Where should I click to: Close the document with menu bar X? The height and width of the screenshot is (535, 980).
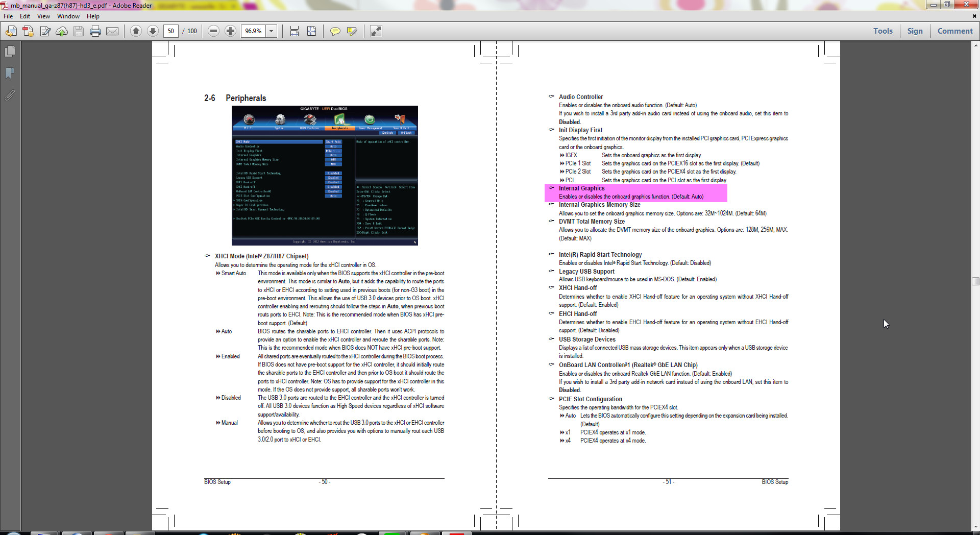point(974,16)
